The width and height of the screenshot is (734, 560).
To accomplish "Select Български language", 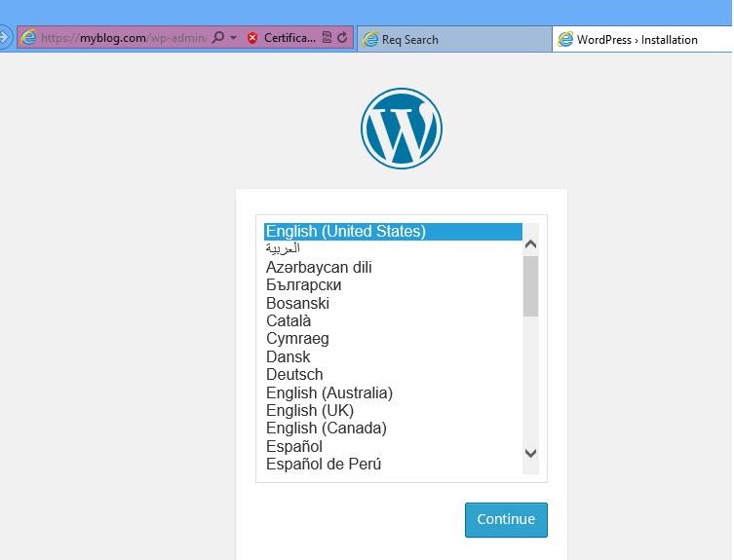I will tap(393, 285).
